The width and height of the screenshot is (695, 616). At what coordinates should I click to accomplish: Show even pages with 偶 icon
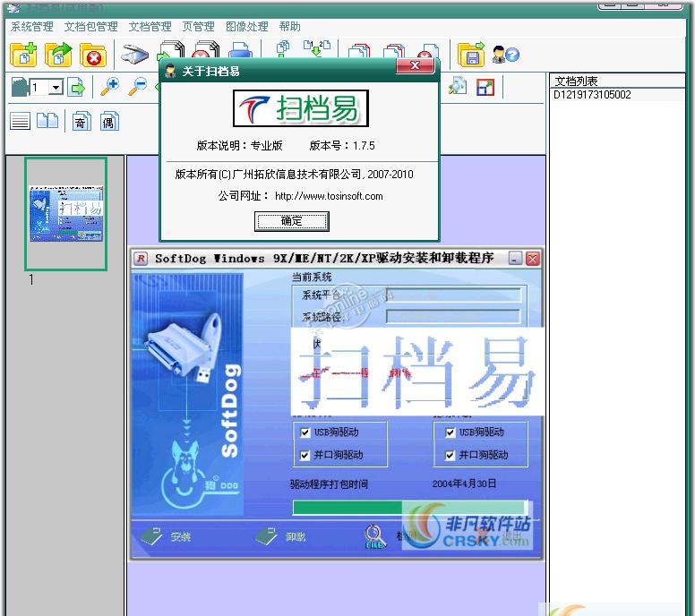pyautogui.click(x=109, y=121)
